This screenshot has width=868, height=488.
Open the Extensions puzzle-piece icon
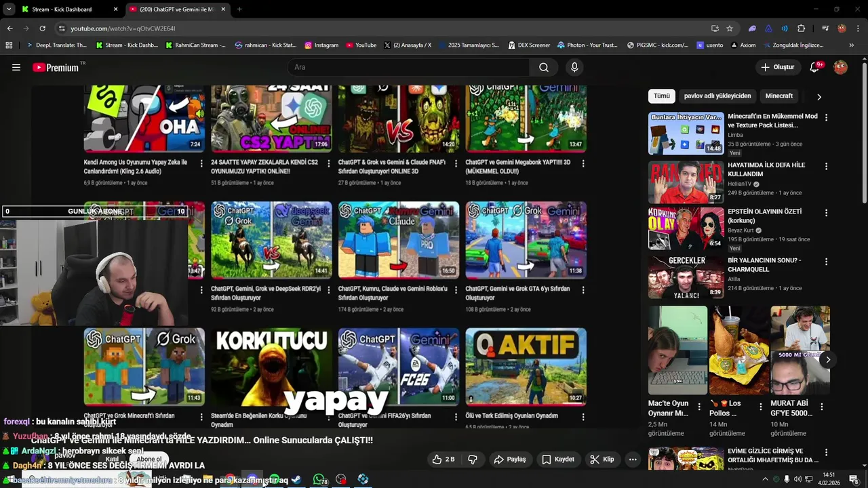click(802, 28)
